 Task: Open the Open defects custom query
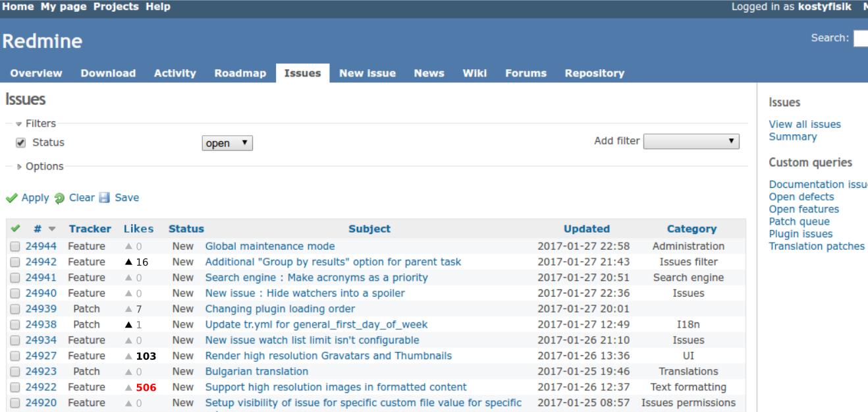tap(801, 197)
